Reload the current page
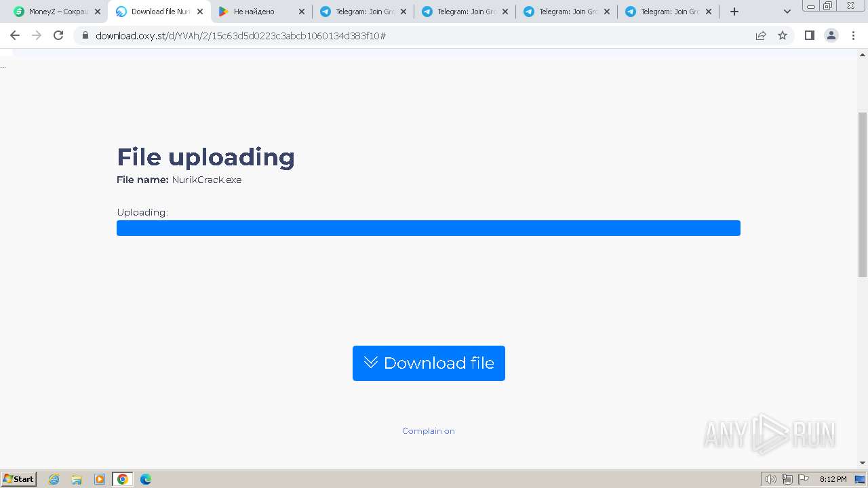868x488 pixels. (58, 35)
